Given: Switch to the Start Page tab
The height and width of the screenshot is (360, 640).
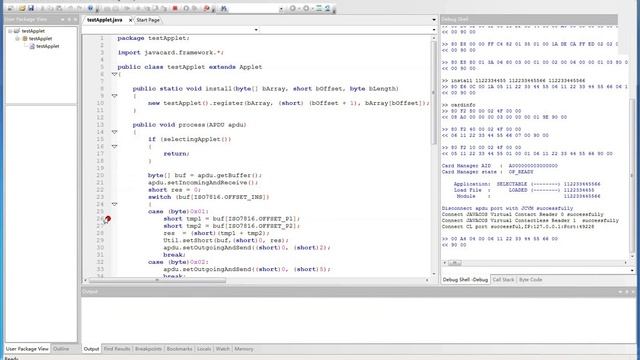Looking at the screenshot, I should click(148, 20).
